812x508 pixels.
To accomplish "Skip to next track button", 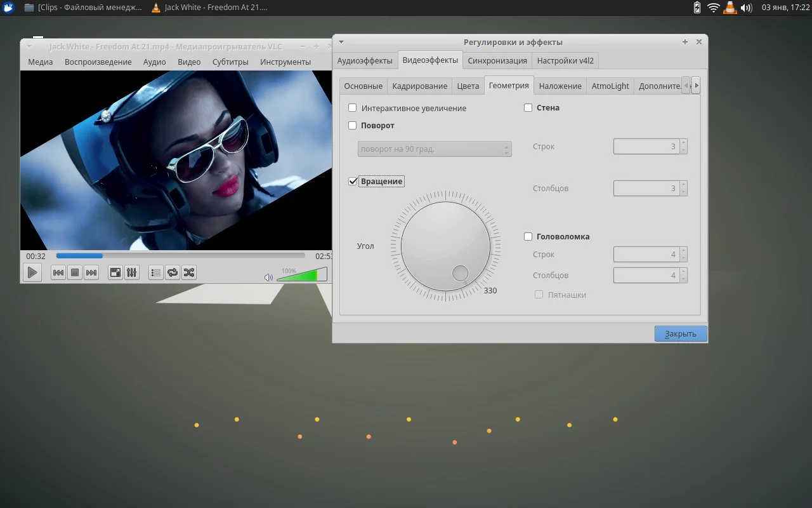I will [91, 272].
